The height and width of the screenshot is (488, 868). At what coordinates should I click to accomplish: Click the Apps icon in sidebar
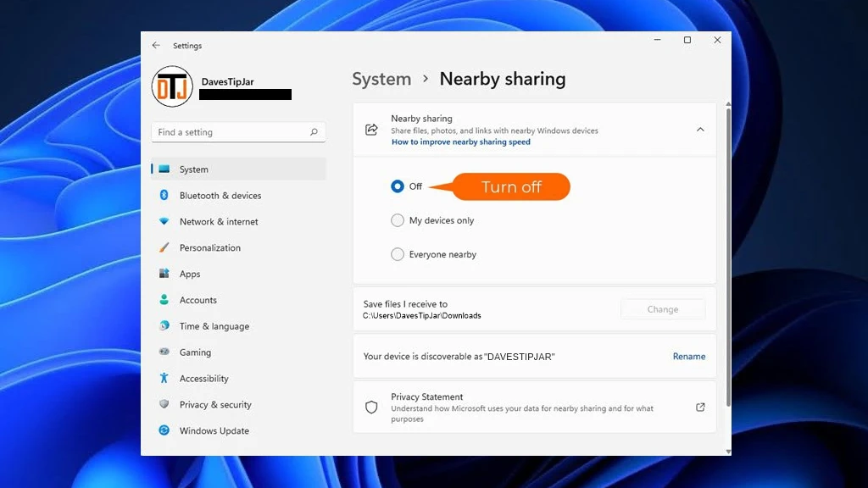164,274
